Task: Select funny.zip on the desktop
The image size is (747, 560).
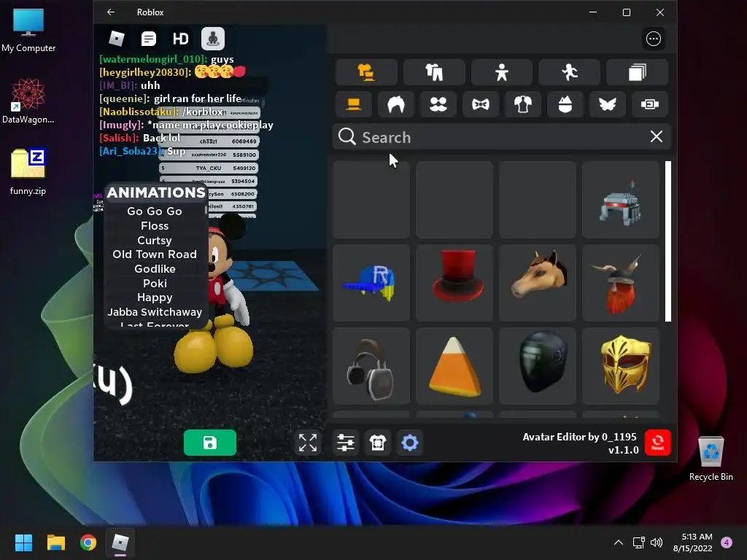Action: (x=28, y=172)
